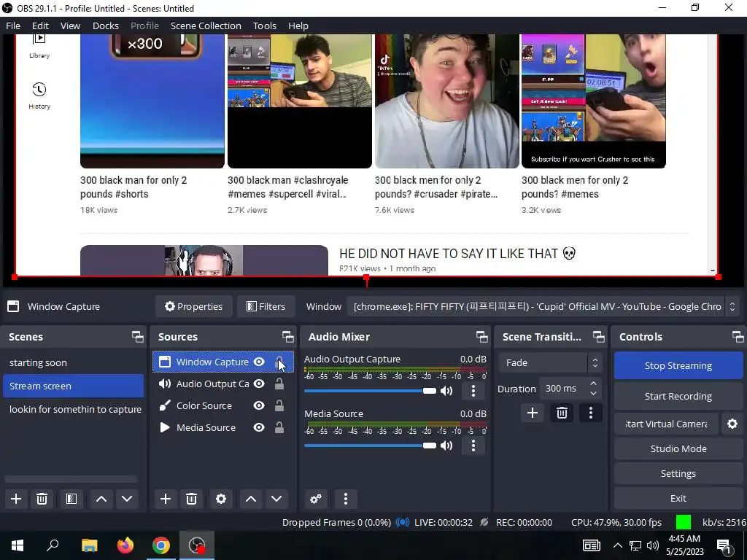747x560 pixels.
Task: Start Virtual Camera button
Action: click(666, 424)
